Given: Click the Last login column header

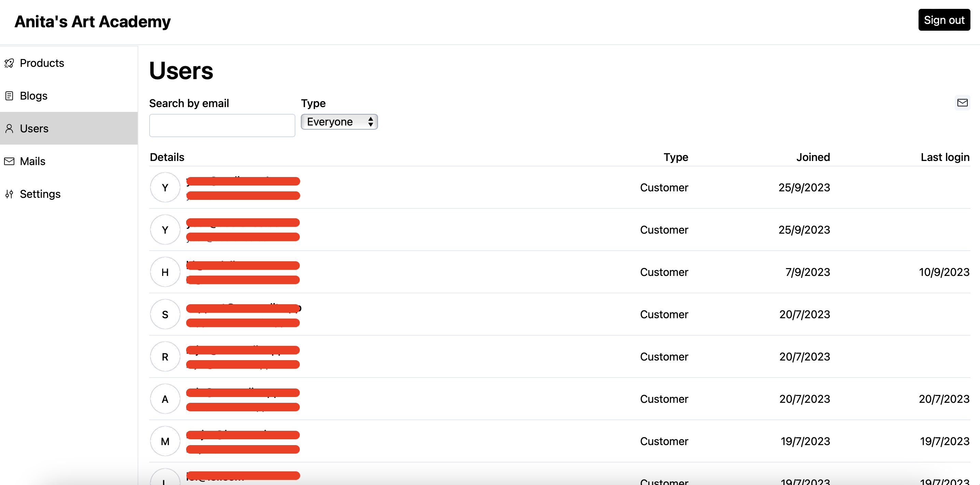Looking at the screenshot, I should pyautogui.click(x=944, y=157).
